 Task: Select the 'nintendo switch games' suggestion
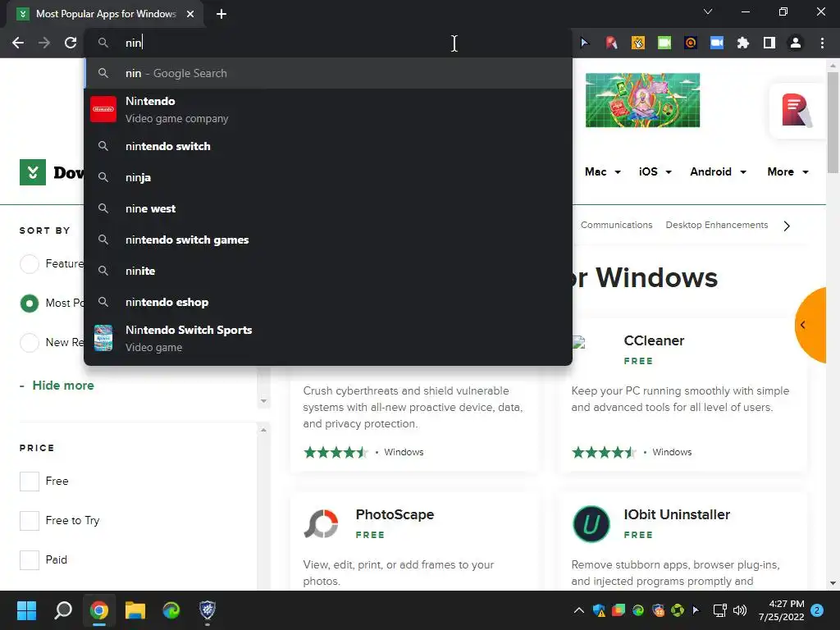point(328,240)
